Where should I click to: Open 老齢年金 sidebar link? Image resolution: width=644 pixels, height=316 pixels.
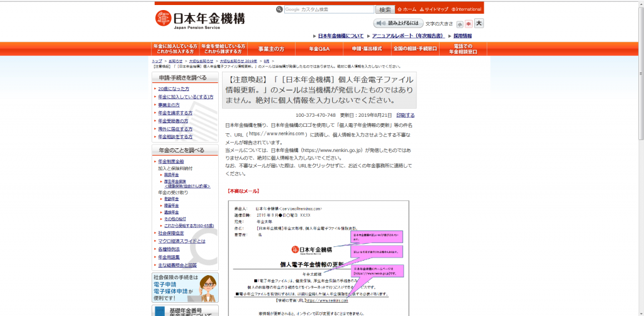click(172, 199)
